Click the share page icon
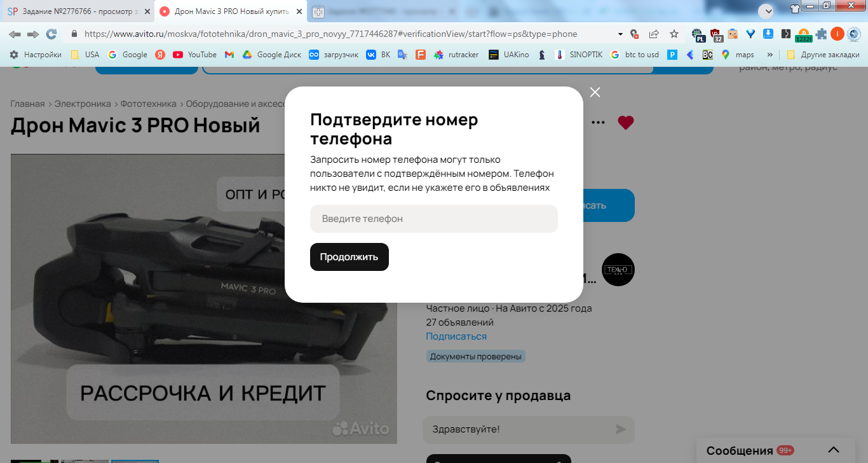 [x=654, y=34]
